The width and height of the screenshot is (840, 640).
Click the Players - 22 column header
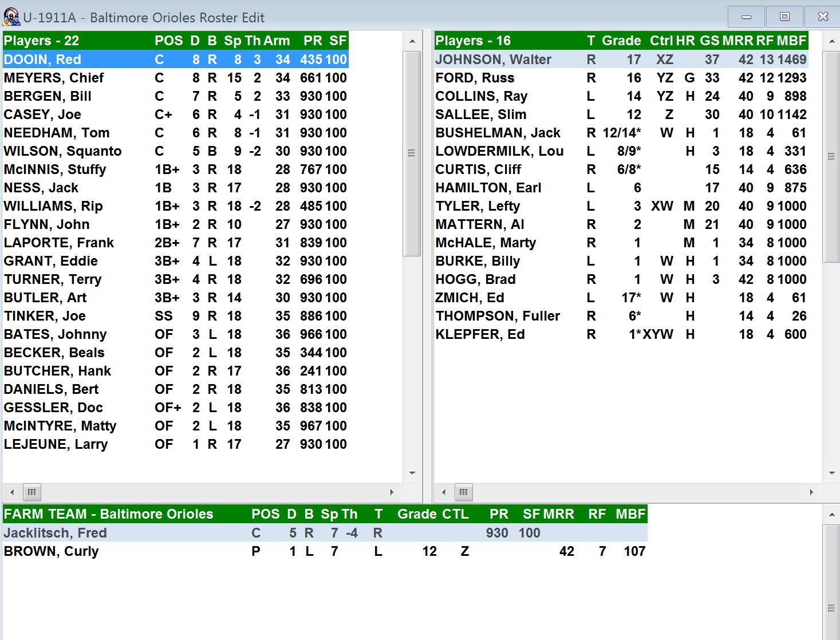(x=41, y=41)
